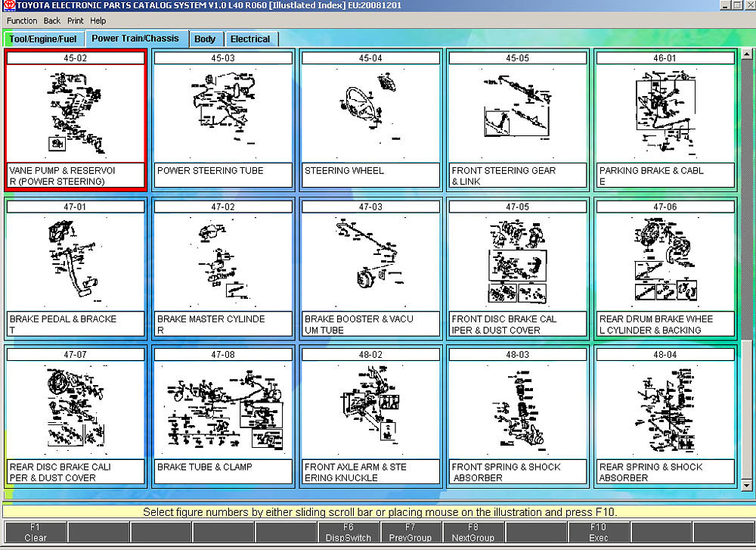Image resolution: width=756 pixels, height=550 pixels.
Task: Open the Front Axle Arm & Steering Knuckle diagram
Action: [370, 409]
